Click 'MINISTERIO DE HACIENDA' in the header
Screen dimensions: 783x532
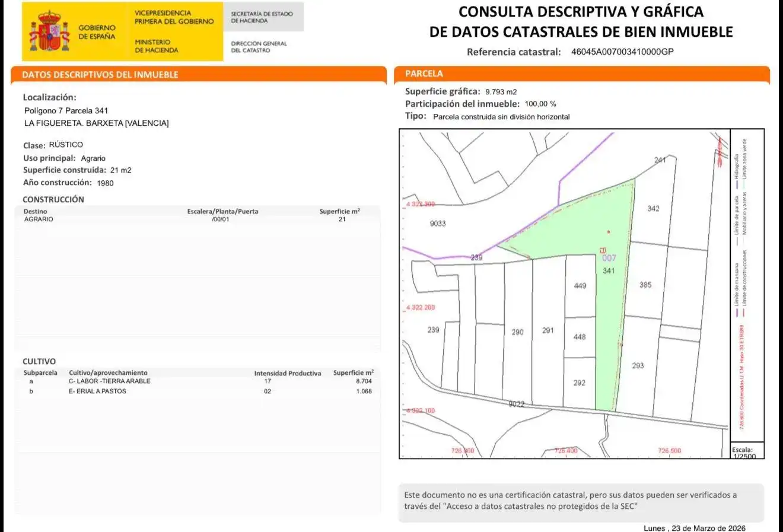click(x=156, y=46)
